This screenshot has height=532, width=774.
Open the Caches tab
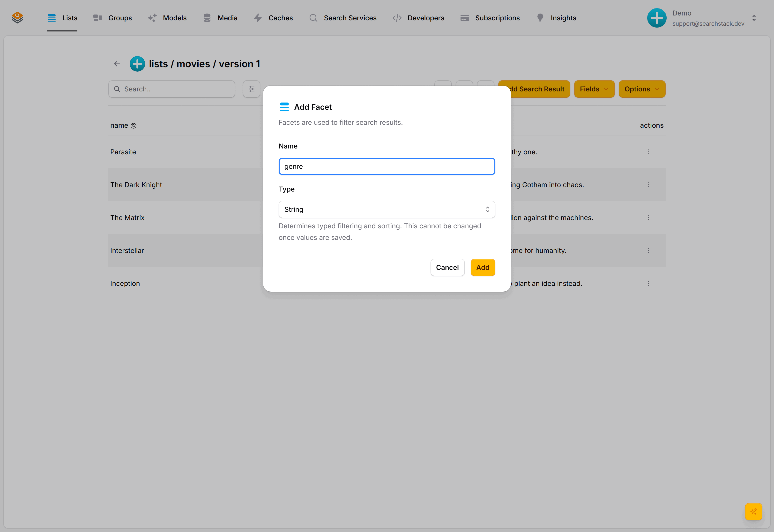(273, 18)
